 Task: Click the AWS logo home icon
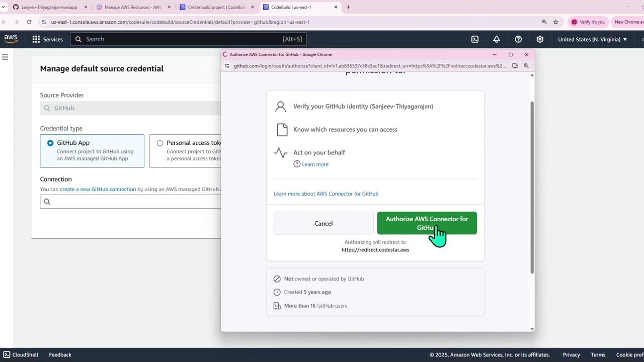pos(11,39)
